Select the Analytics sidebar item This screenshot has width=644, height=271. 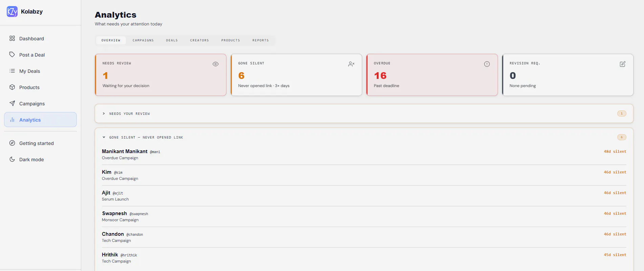40,120
